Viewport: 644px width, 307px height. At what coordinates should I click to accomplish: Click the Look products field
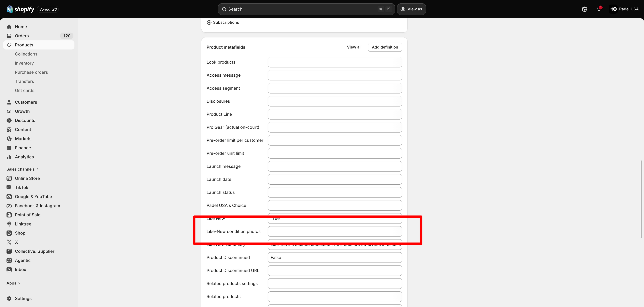tap(335, 62)
